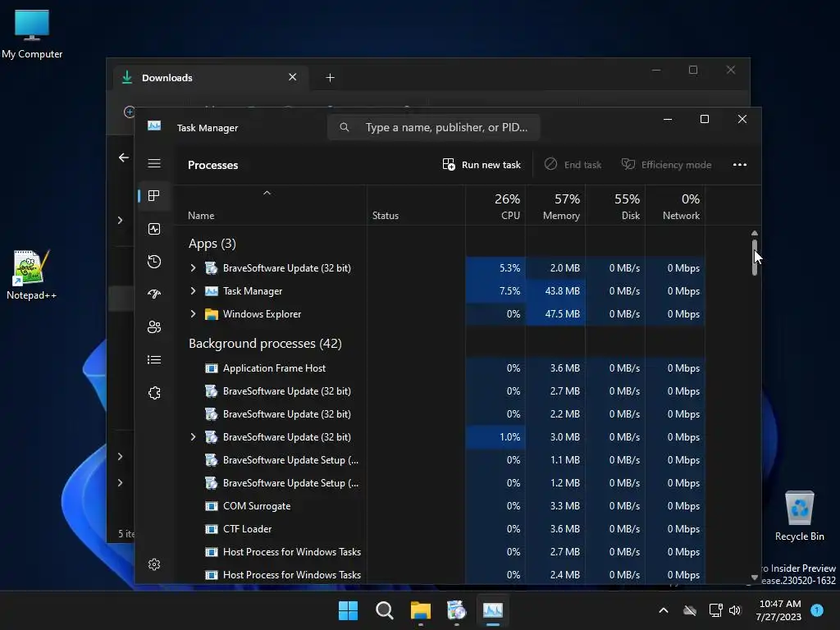The image size is (840, 630).
Task: Expand BraveSoftware Update app at 5.3% CPU
Action: 193,268
